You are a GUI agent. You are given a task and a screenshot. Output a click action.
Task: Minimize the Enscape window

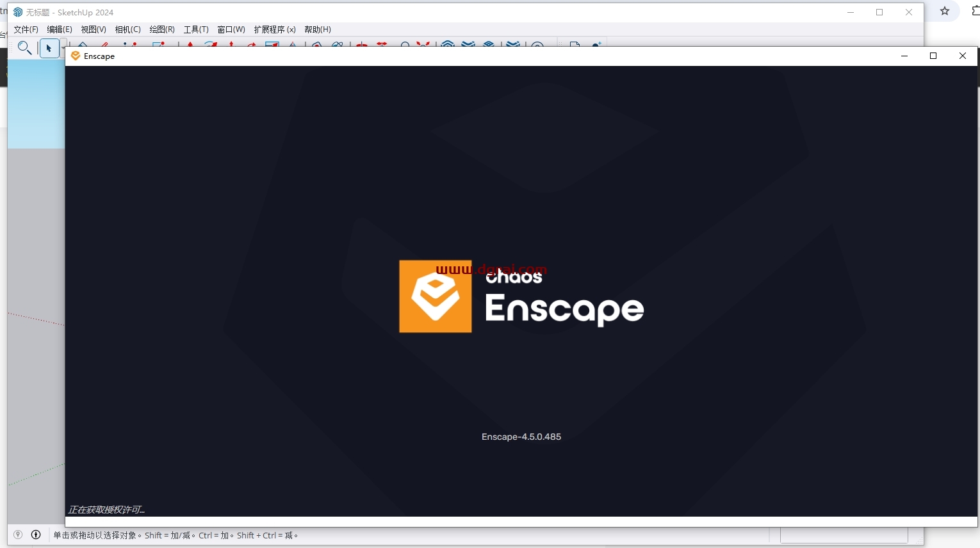(x=904, y=56)
